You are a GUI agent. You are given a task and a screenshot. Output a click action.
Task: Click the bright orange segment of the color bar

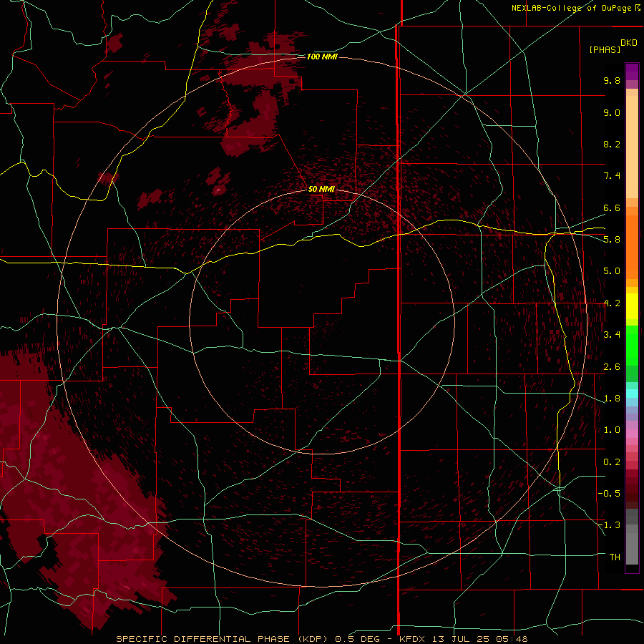[x=632, y=248]
